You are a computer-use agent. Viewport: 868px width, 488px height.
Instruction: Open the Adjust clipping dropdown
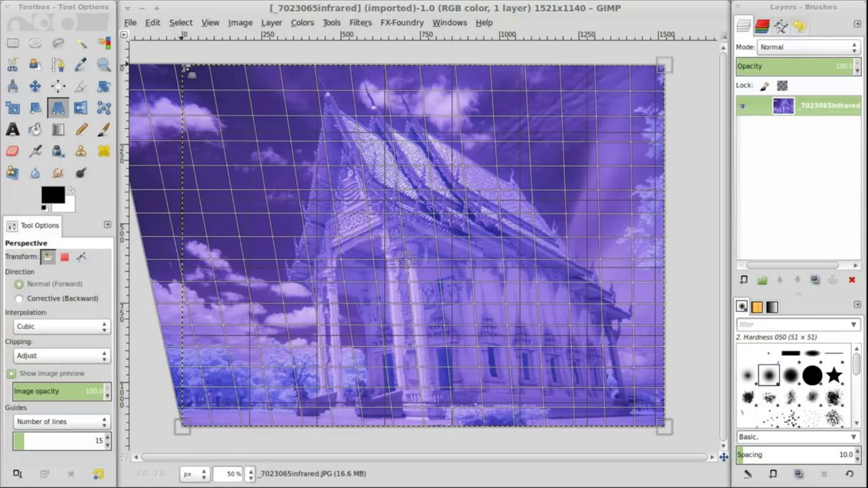(x=61, y=356)
